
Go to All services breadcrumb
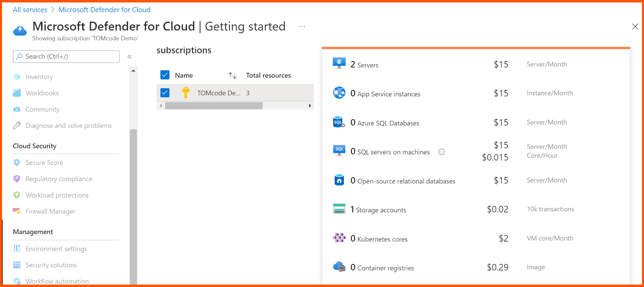coord(30,10)
